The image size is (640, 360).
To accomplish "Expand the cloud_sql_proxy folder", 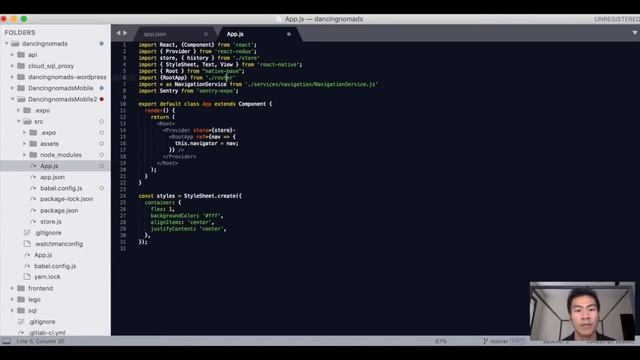I will (12, 66).
